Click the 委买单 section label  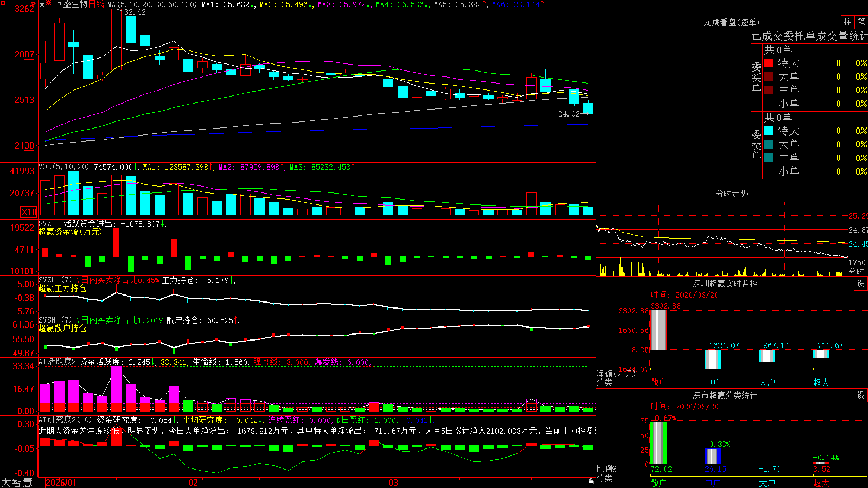click(756, 77)
